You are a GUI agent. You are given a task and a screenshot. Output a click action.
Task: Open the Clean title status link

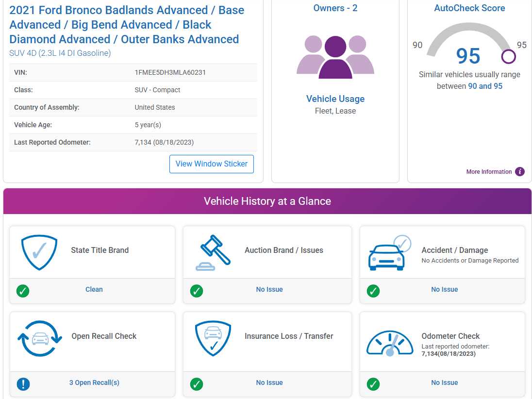pos(94,289)
